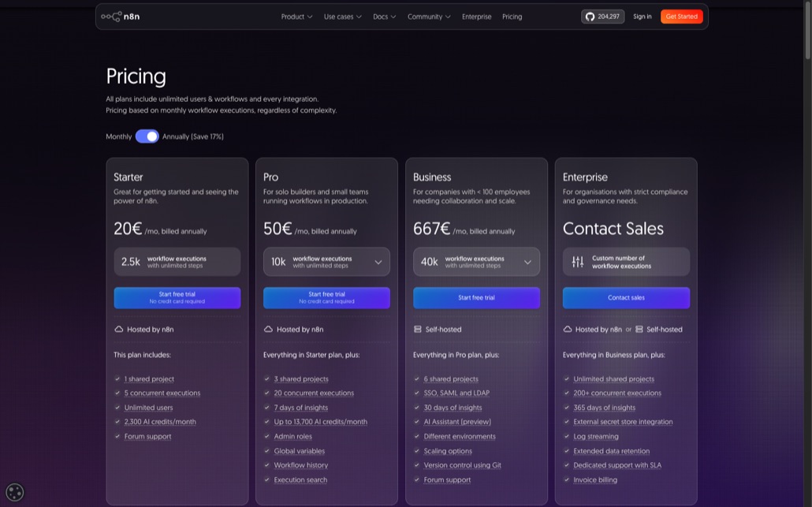Screen dimensions: 812x507
Task: Open the GitHub stars icon button
Action: click(603, 17)
